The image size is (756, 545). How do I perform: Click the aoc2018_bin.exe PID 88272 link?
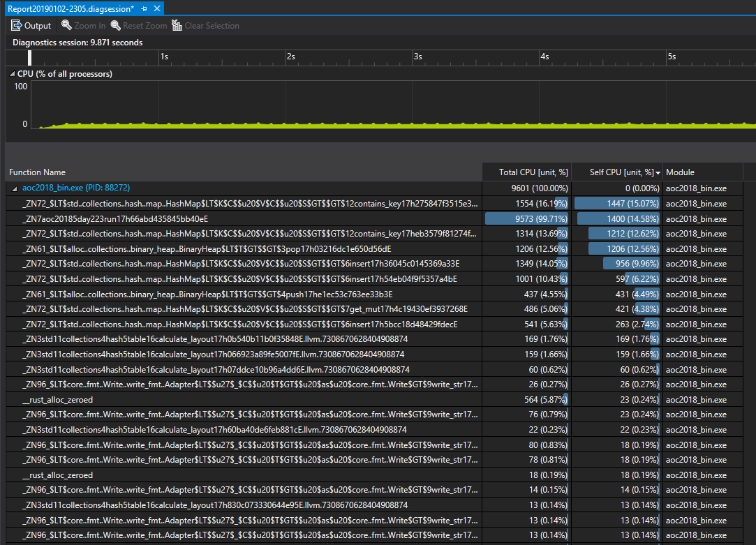[75, 188]
